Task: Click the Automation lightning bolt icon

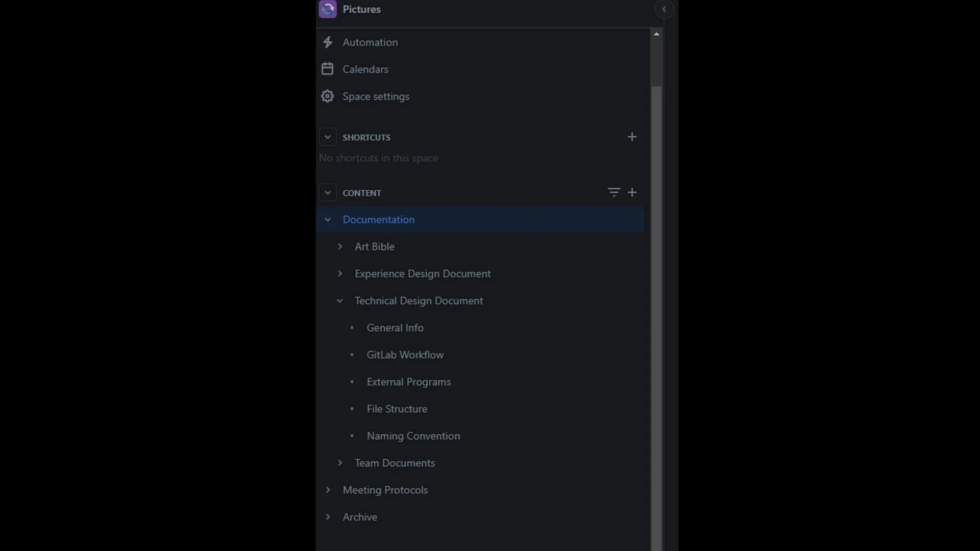Action: pyautogui.click(x=328, y=42)
